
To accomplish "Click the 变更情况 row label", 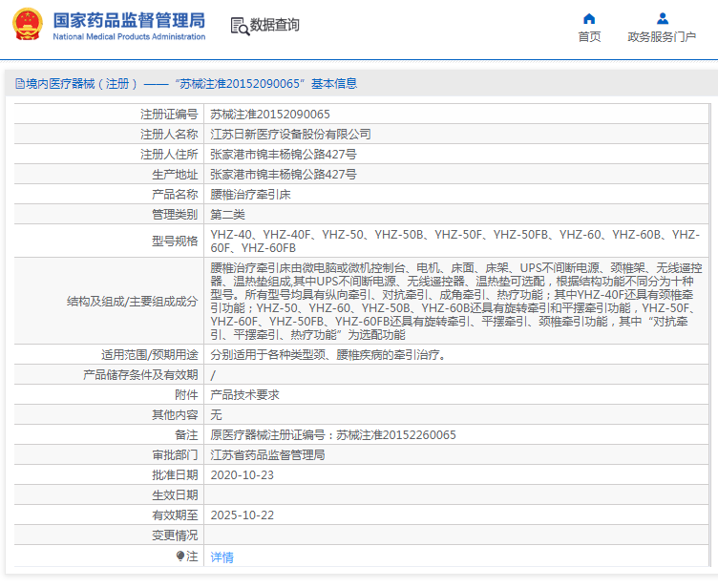I will 175,535.
